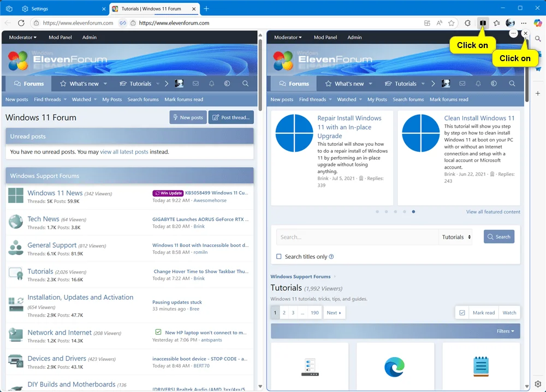Viewport: 546px width, 392px height.
Task: Open the tab actions menu icon
Action: [9, 9]
